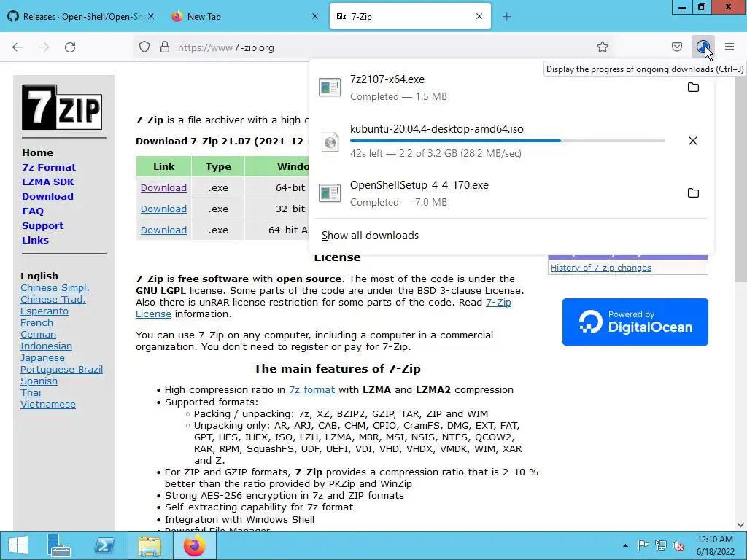Image resolution: width=747 pixels, height=560 pixels.
Task: Open the Support sidebar link
Action: click(43, 226)
